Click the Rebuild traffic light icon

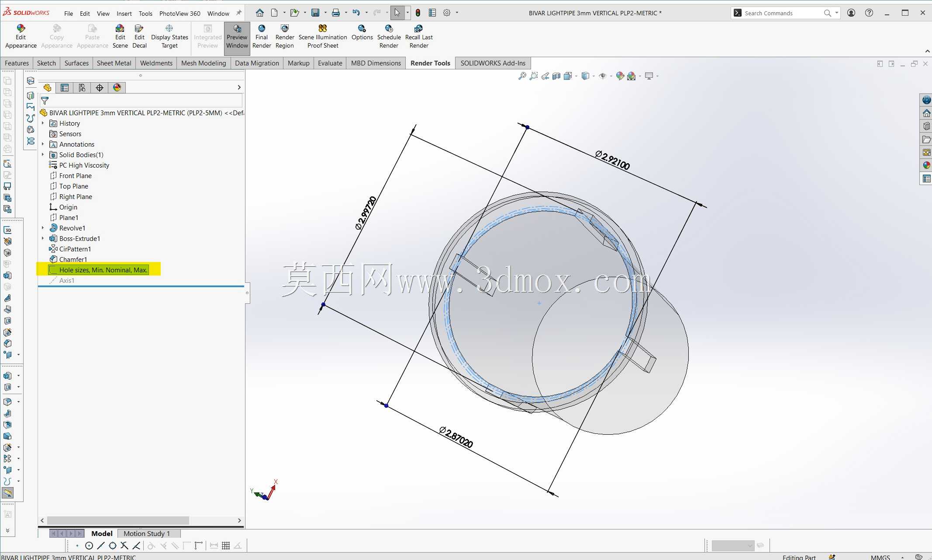click(418, 13)
